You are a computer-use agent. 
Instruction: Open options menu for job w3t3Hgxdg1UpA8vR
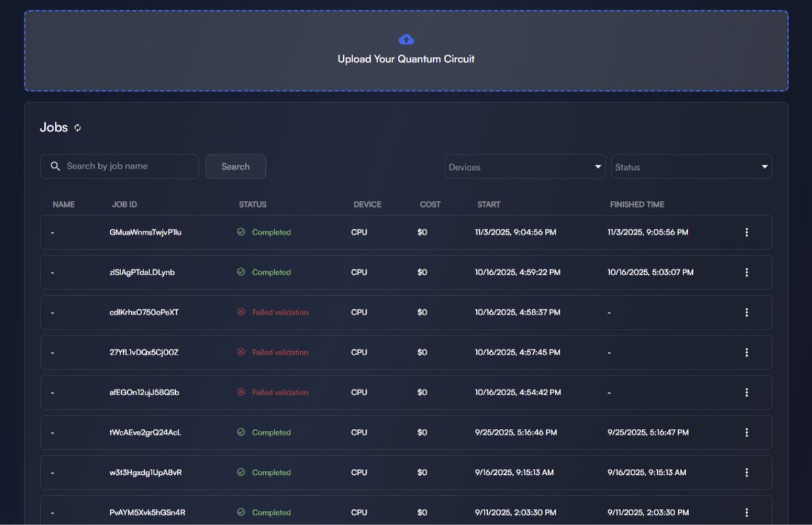point(746,472)
